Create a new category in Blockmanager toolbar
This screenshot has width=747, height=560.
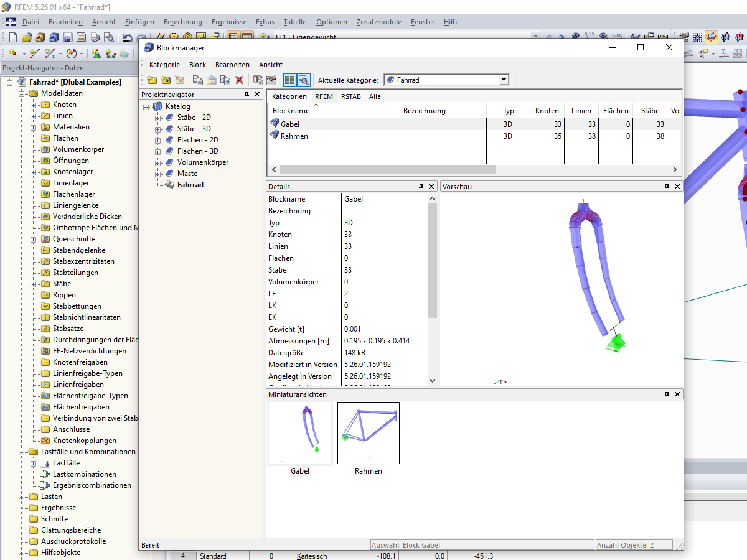coord(152,80)
